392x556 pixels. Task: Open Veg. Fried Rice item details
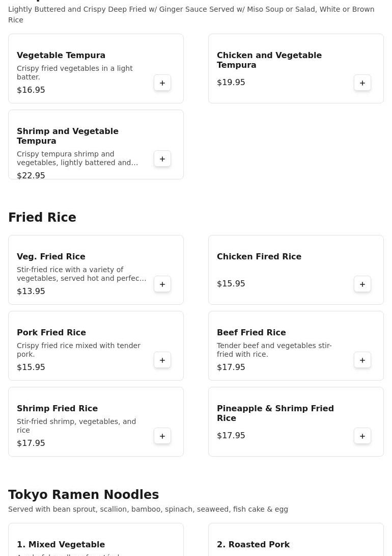coord(51,256)
